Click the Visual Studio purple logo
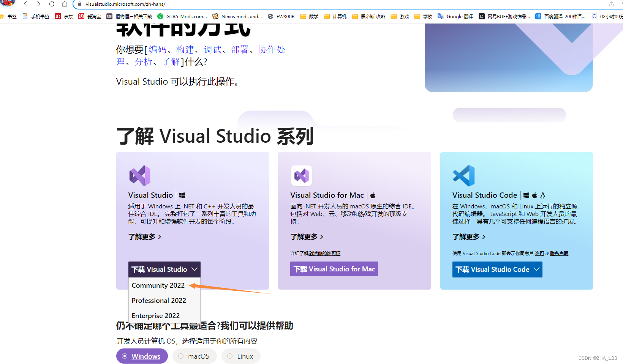 coord(140,176)
